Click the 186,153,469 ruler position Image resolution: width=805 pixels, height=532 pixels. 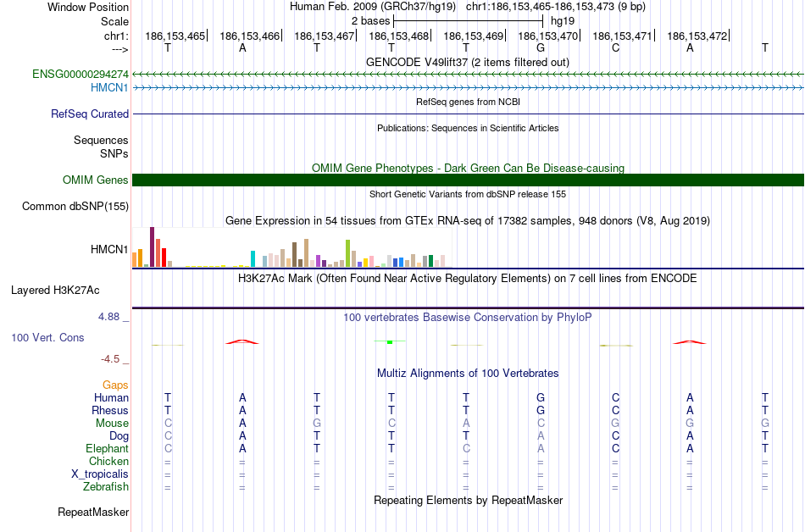474,36
